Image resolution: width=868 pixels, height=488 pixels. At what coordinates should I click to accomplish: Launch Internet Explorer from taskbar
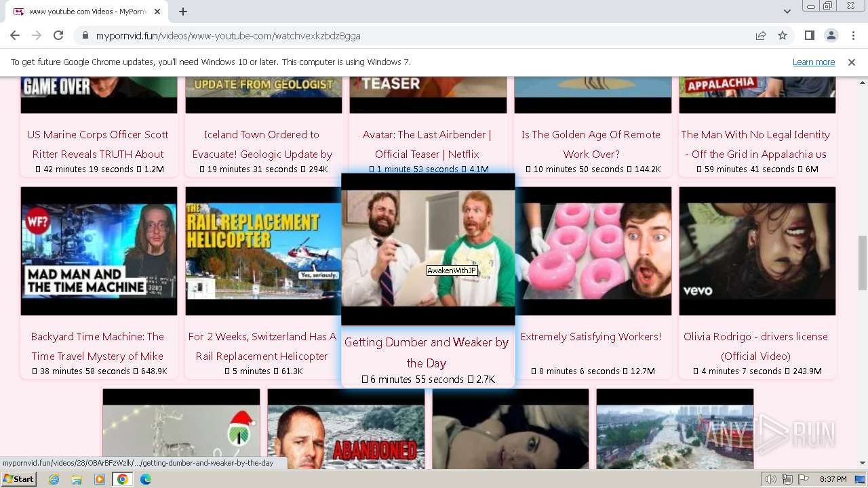pyautogui.click(x=54, y=479)
